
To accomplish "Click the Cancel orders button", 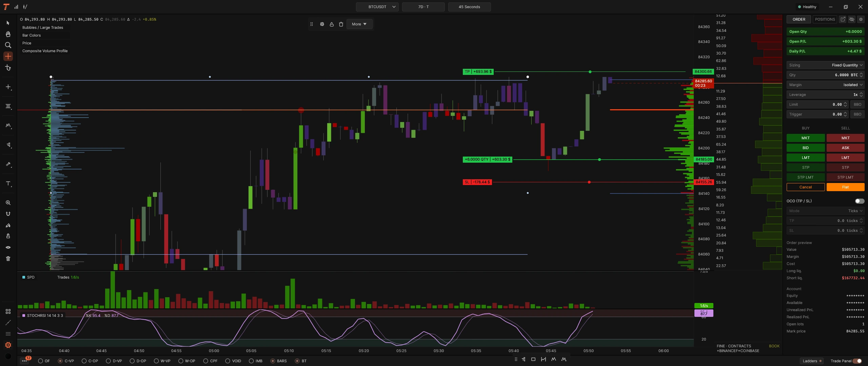I will point(806,187).
